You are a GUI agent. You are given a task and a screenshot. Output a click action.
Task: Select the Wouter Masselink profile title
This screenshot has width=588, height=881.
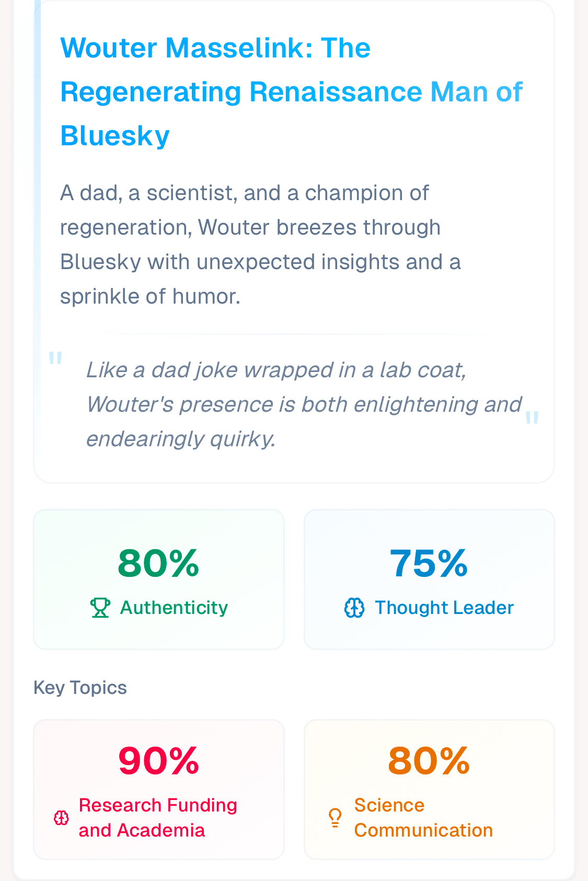(291, 91)
